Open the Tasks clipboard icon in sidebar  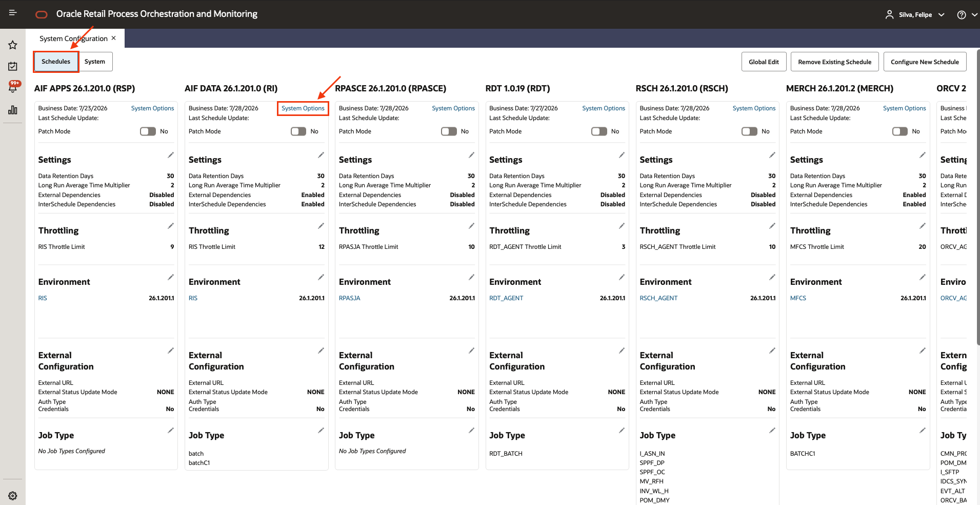tap(13, 66)
